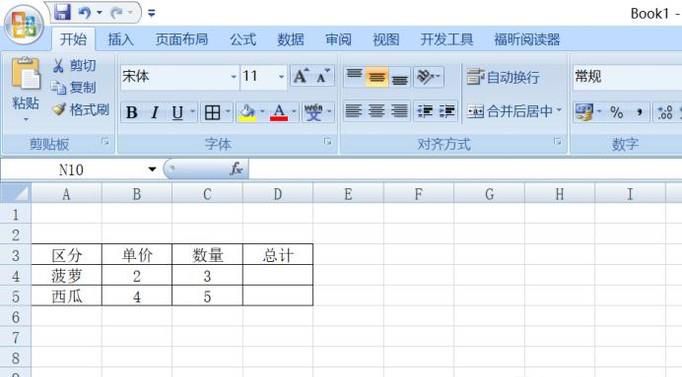Open text orientation options
This screenshot has width=682, height=377.
tap(428, 77)
